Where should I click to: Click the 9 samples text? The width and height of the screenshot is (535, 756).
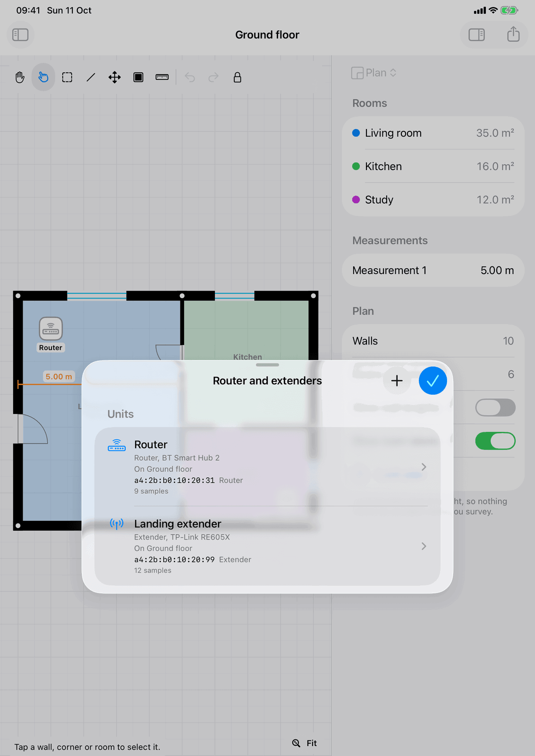(151, 491)
